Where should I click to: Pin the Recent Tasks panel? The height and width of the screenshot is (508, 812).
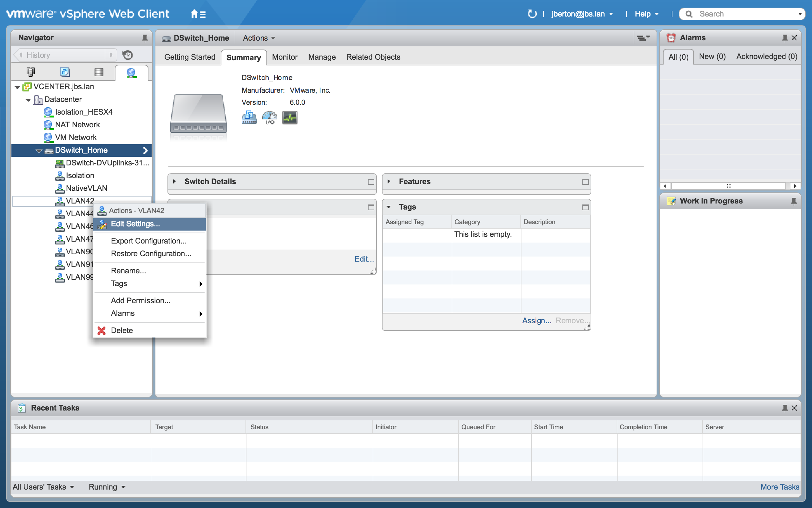[x=784, y=408]
